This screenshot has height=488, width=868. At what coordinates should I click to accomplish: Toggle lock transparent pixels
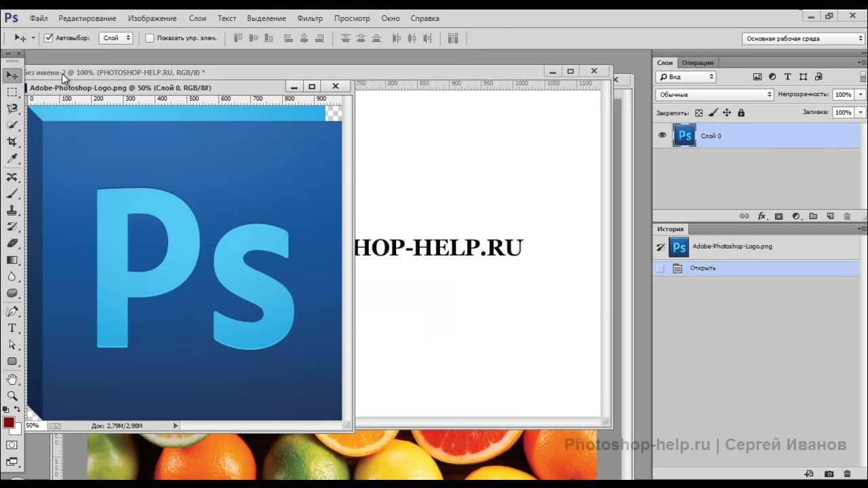click(699, 113)
